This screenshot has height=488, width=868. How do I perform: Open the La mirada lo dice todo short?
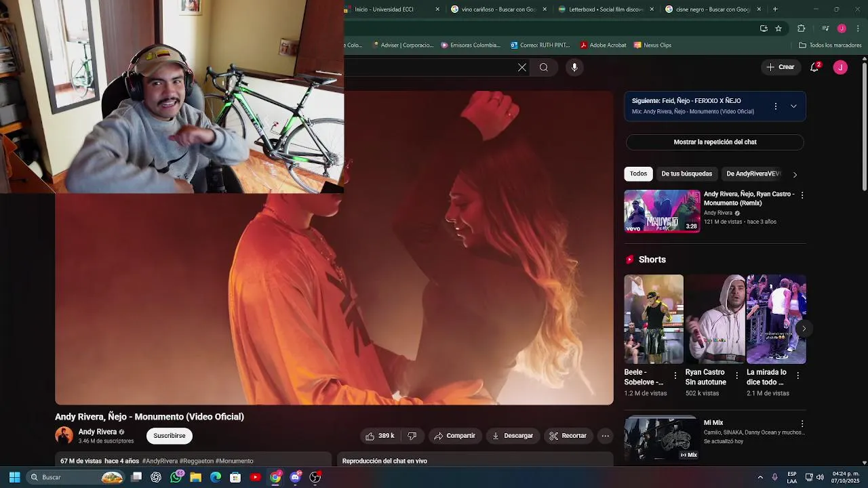(x=776, y=319)
